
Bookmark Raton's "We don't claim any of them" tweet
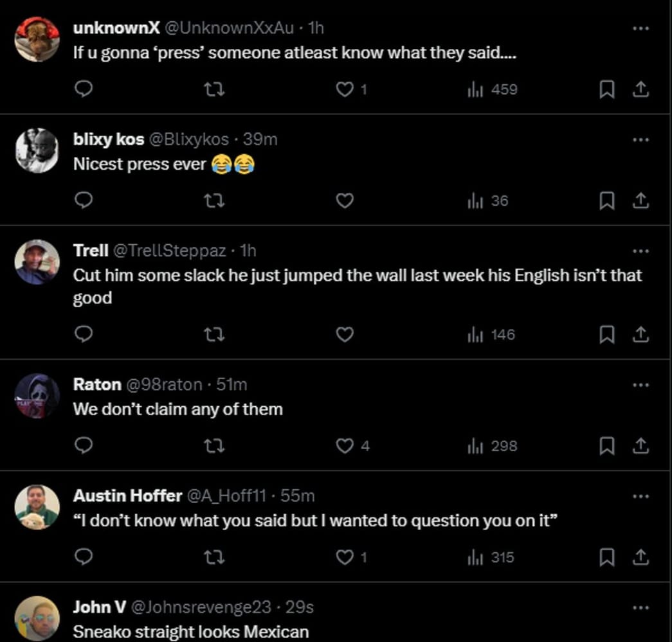click(605, 445)
